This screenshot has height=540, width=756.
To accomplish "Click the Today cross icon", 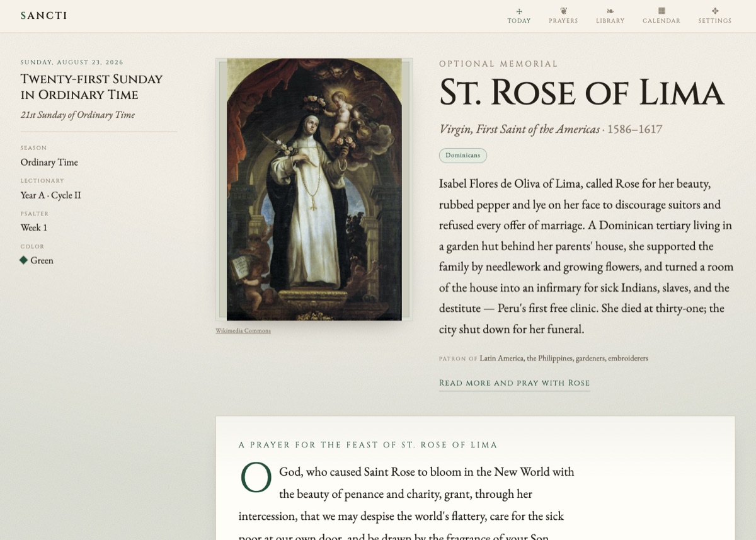I will pos(519,11).
